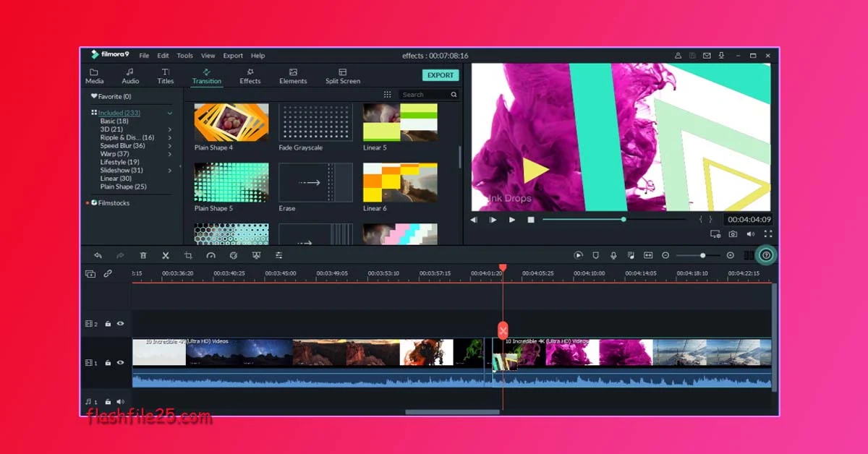
Task: Switch to the Audio tab
Action: 130,76
